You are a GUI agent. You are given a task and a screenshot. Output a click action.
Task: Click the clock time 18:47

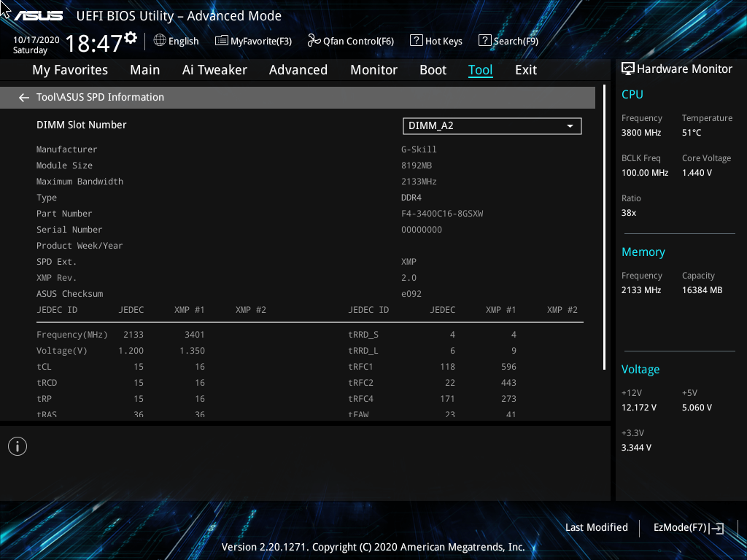tap(94, 44)
